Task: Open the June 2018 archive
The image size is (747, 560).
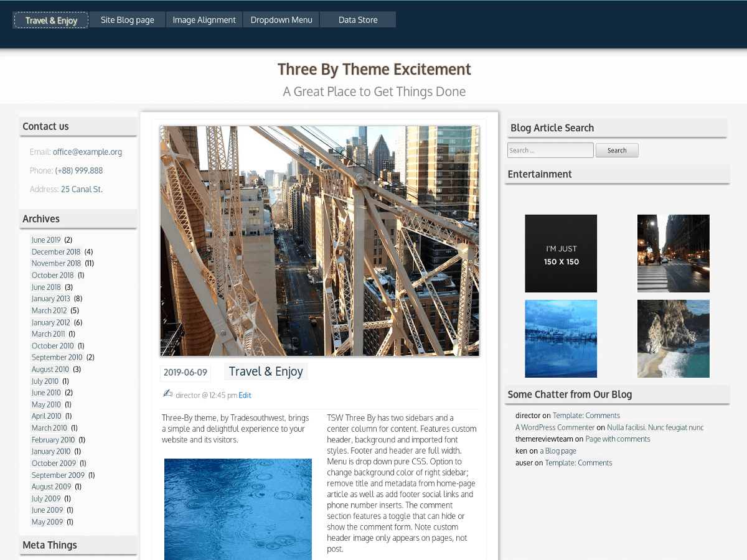Action: (46, 287)
